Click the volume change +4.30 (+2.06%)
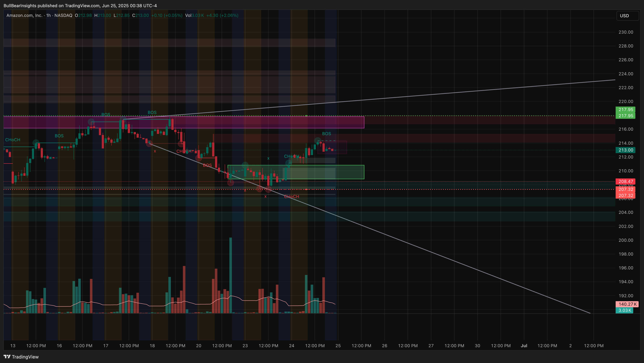Screen dimensions: 644x363 [x=222, y=15]
